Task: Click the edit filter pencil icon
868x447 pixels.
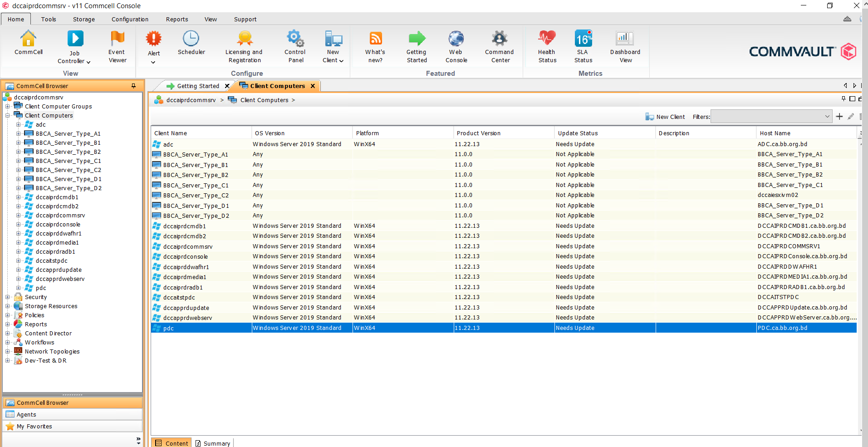Action: (851, 117)
